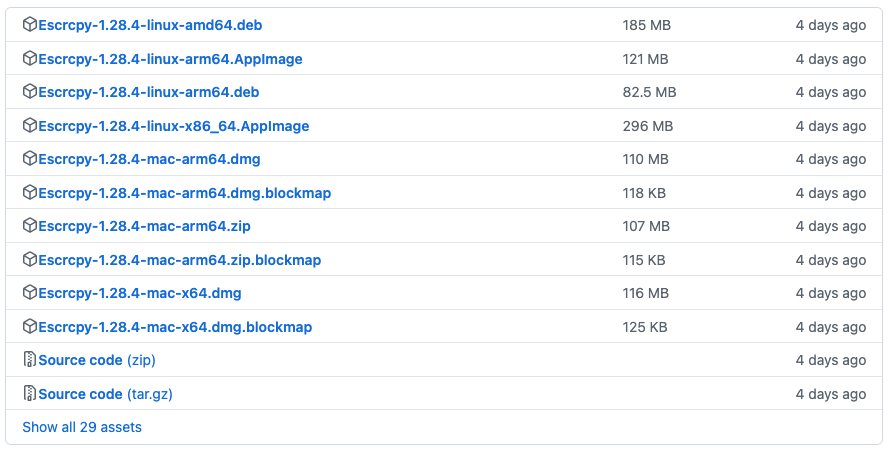
Task: Click zip file icon beside Source code (zip)
Action: [x=30, y=360]
